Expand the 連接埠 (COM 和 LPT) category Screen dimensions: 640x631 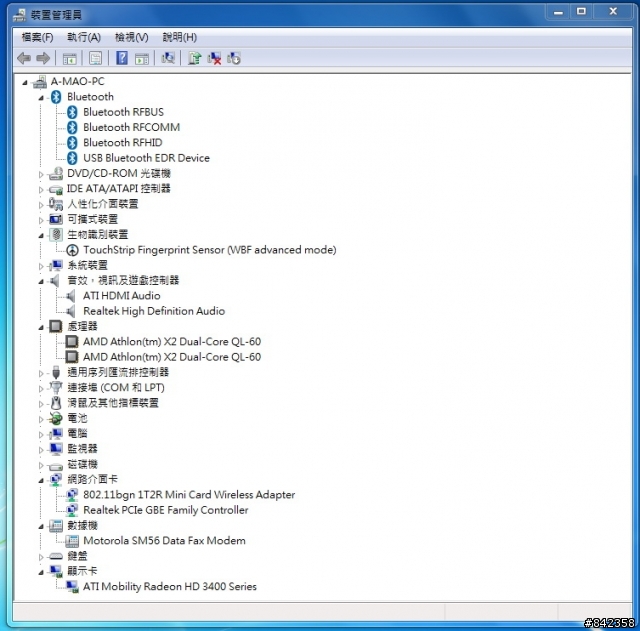click(41, 389)
